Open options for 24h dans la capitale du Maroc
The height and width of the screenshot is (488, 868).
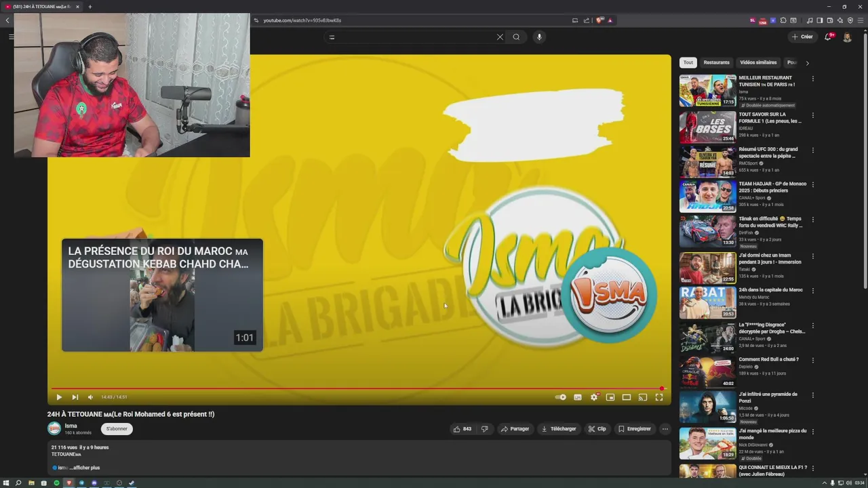click(812, 291)
